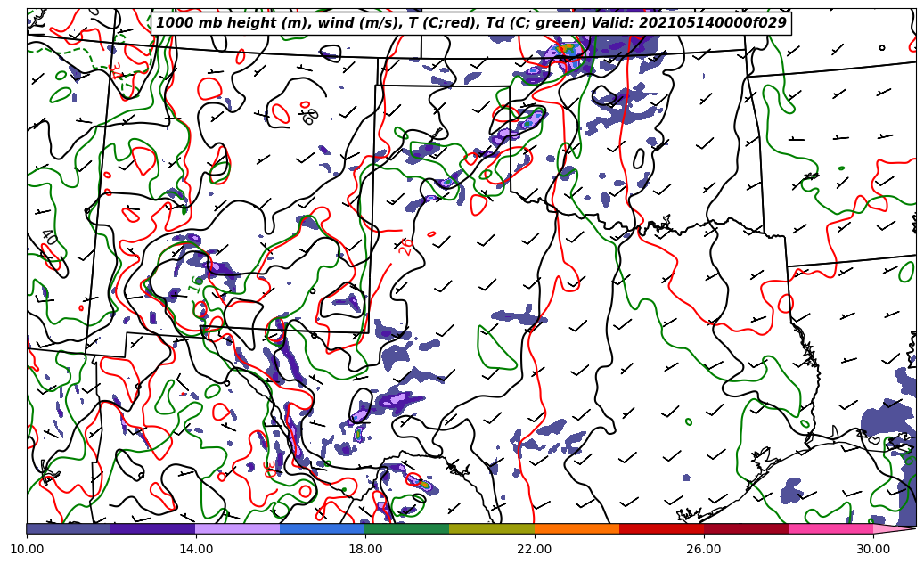Select the hot pink 28–30 colorbar segment
The height and width of the screenshot is (564, 924).
tap(831, 528)
